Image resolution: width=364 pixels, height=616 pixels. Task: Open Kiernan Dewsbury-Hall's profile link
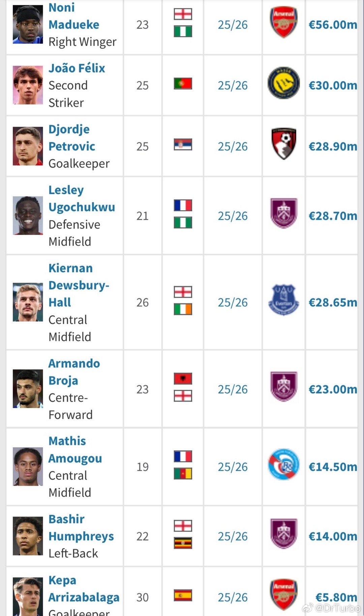pyautogui.click(x=79, y=285)
